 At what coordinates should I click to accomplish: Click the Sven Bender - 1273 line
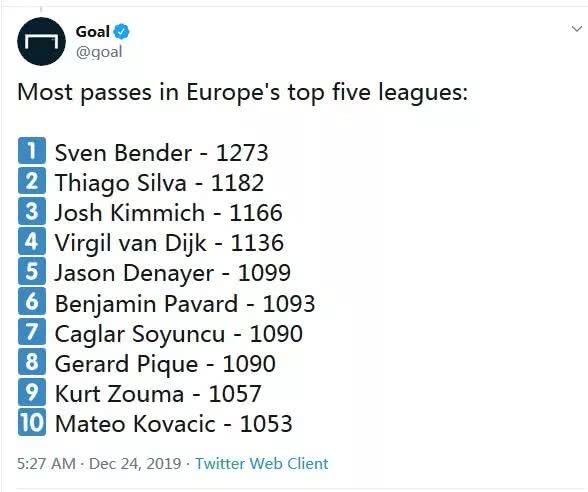pos(162,153)
